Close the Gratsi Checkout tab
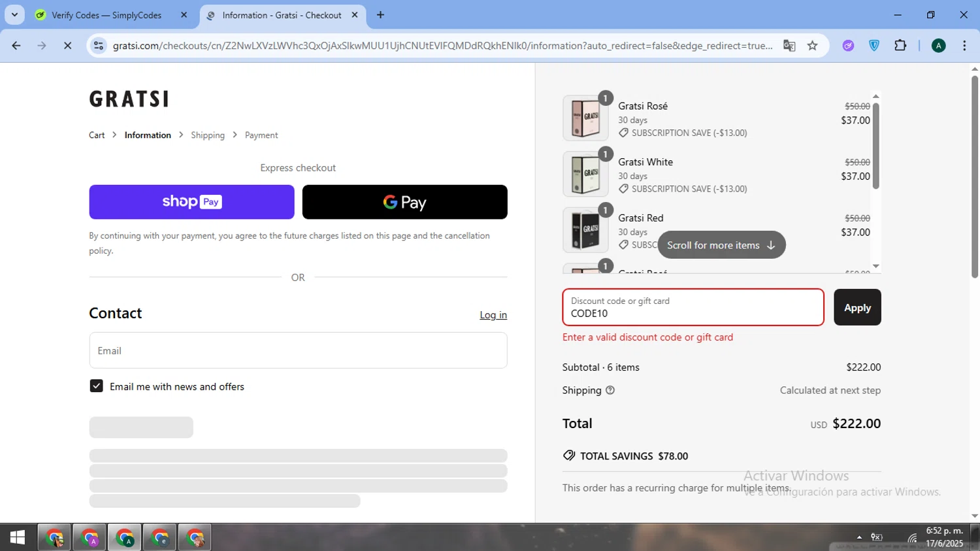Image resolution: width=980 pixels, height=551 pixels. 355,15
